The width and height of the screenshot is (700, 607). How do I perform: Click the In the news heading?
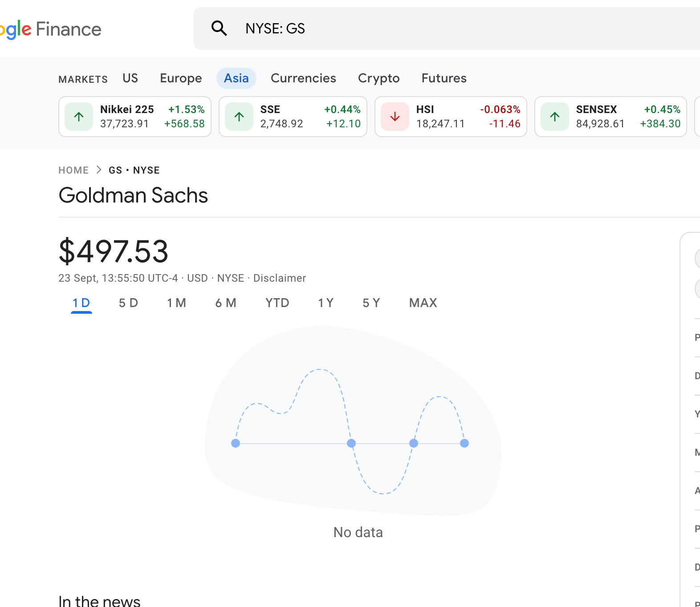click(x=99, y=601)
